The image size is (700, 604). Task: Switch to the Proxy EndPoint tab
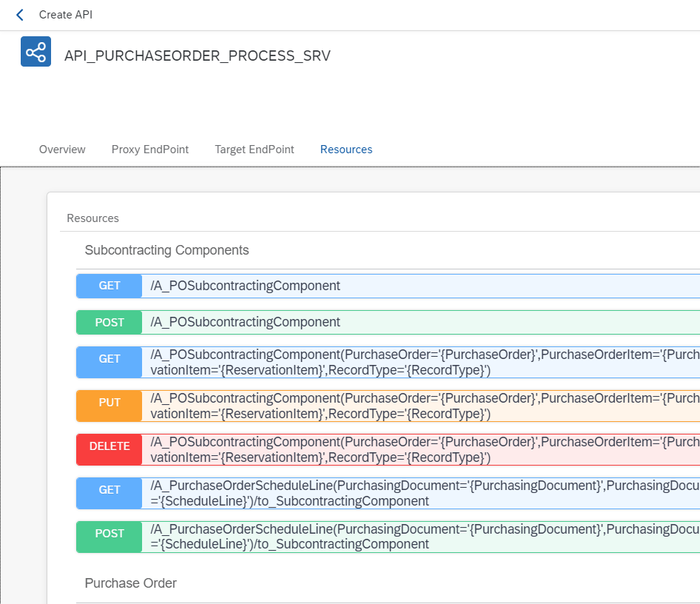(150, 150)
